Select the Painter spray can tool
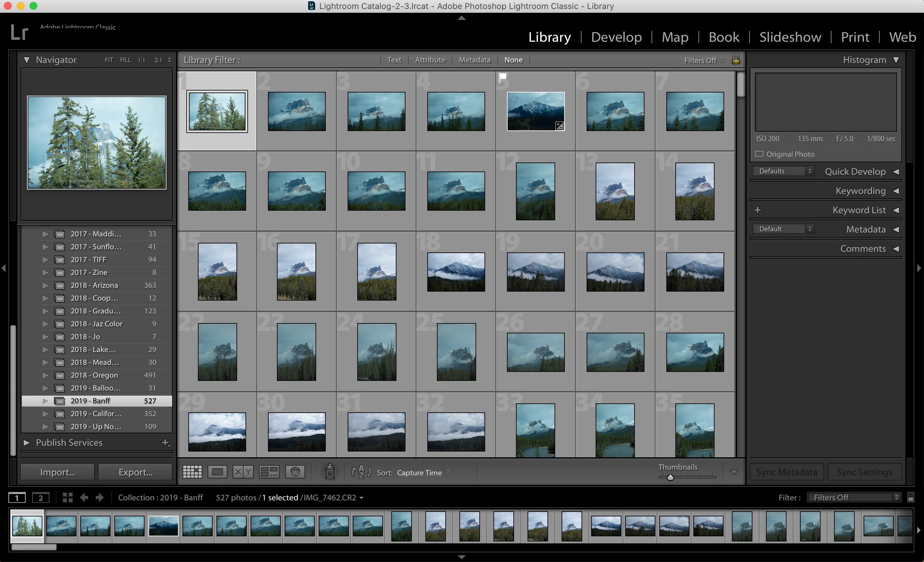 click(x=330, y=472)
